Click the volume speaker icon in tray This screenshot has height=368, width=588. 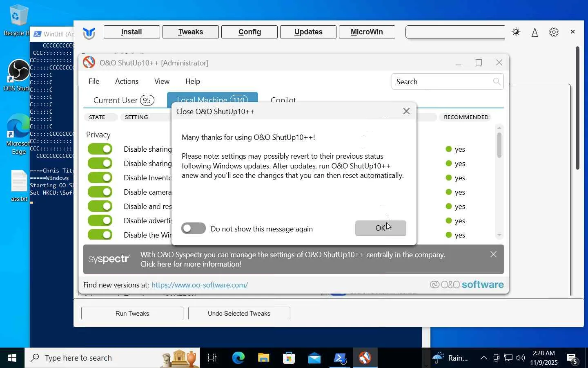pyautogui.click(x=520, y=358)
